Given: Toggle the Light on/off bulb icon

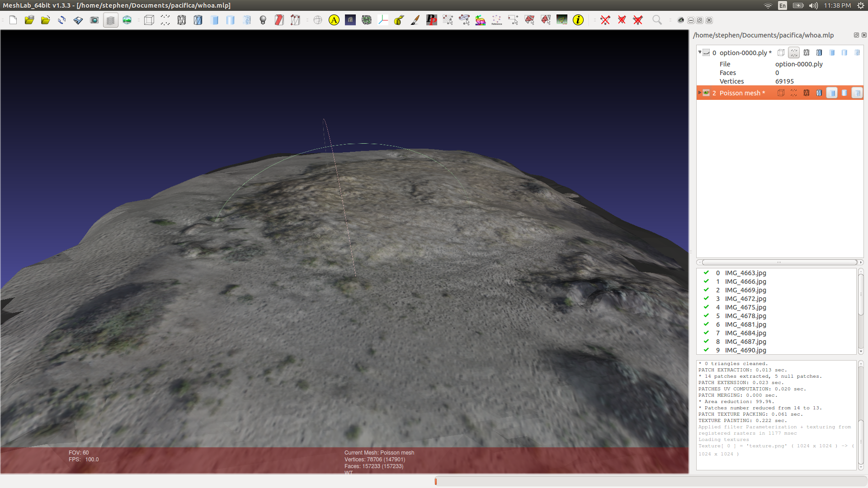Looking at the screenshot, I should [263, 20].
